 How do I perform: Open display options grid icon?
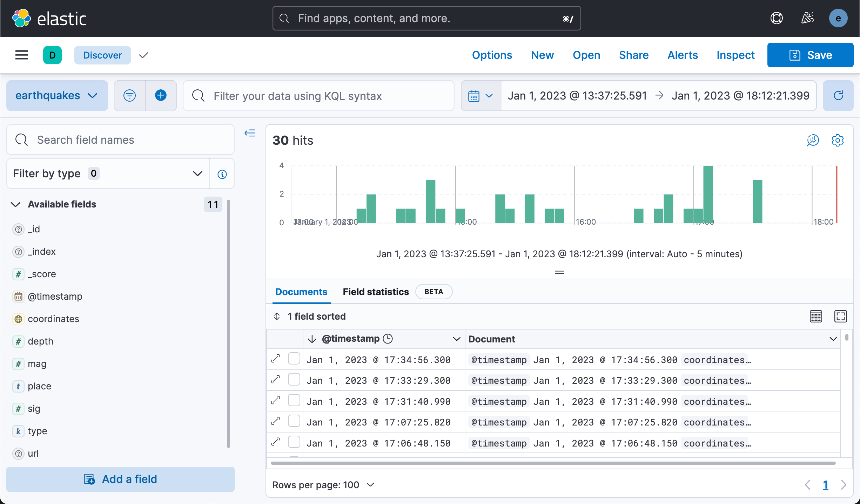coord(816,316)
